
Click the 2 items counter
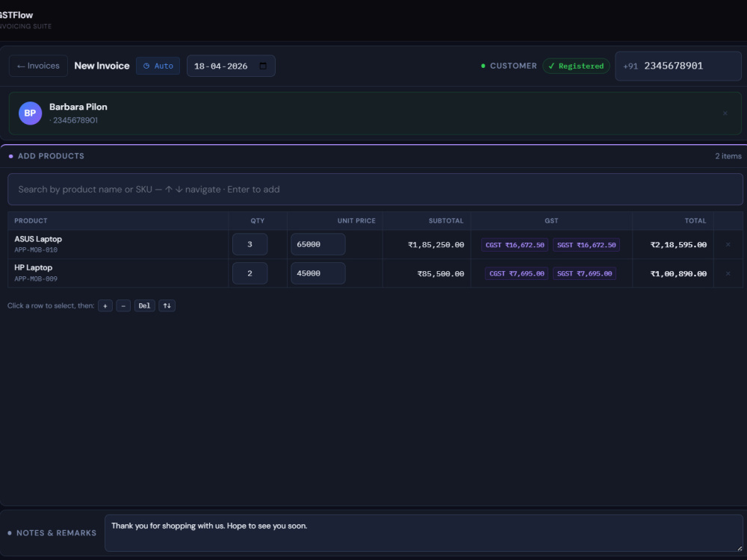point(728,156)
